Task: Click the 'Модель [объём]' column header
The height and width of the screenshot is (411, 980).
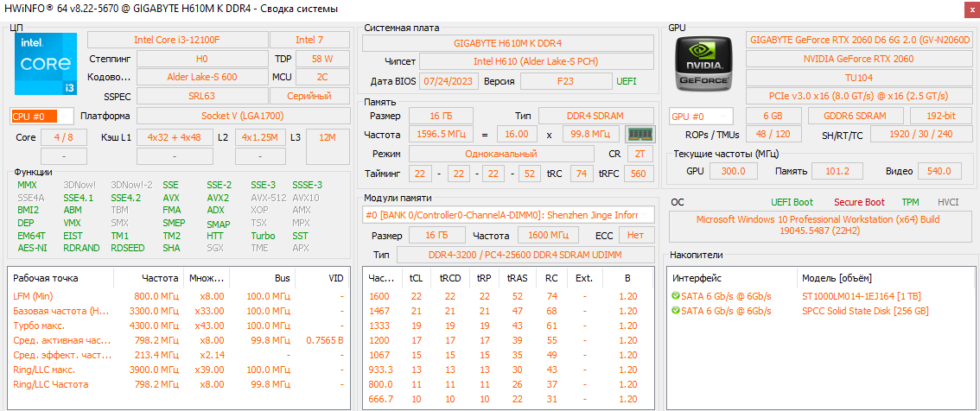Action: click(837, 278)
